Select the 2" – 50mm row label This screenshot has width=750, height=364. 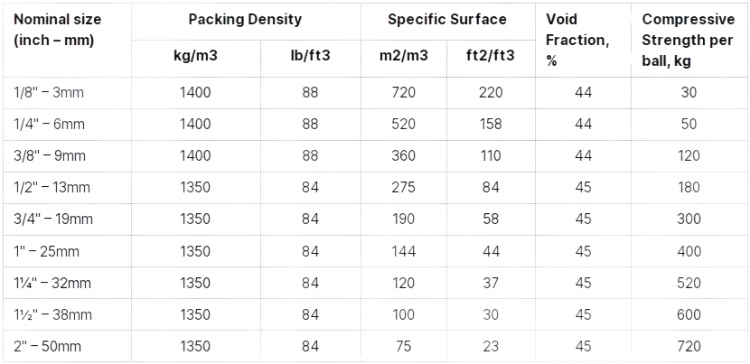47,346
